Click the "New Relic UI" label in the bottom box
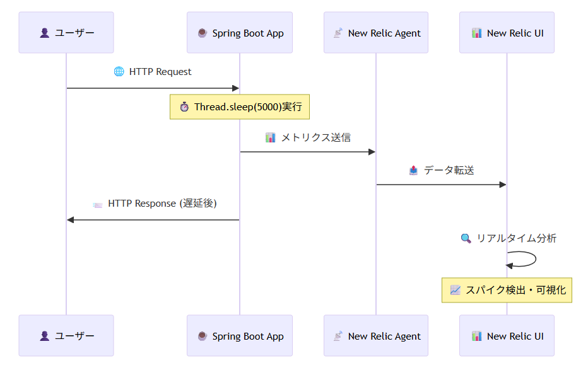588x368 pixels. pos(515,336)
